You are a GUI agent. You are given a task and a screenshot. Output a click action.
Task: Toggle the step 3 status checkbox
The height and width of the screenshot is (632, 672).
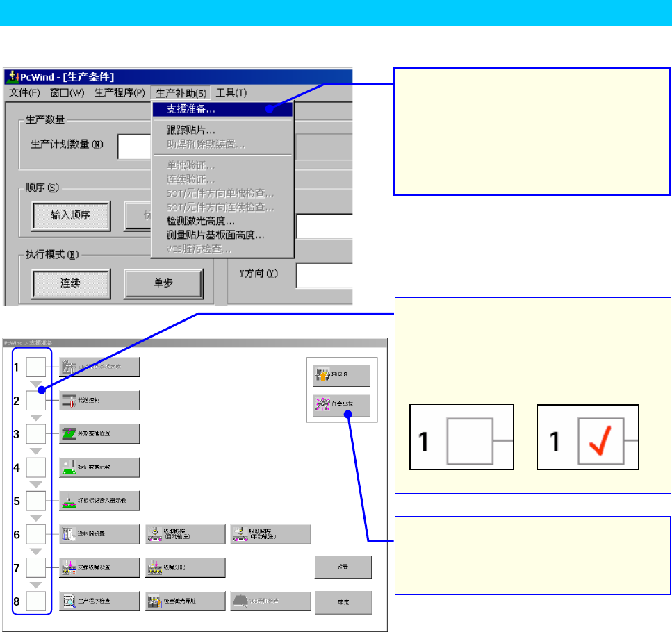tap(36, 434)
